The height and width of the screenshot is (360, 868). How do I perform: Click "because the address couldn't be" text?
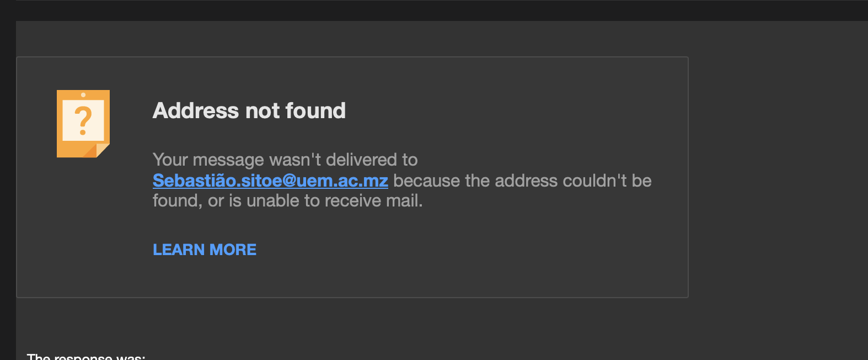pyautogui.click(x=522, y=181)
